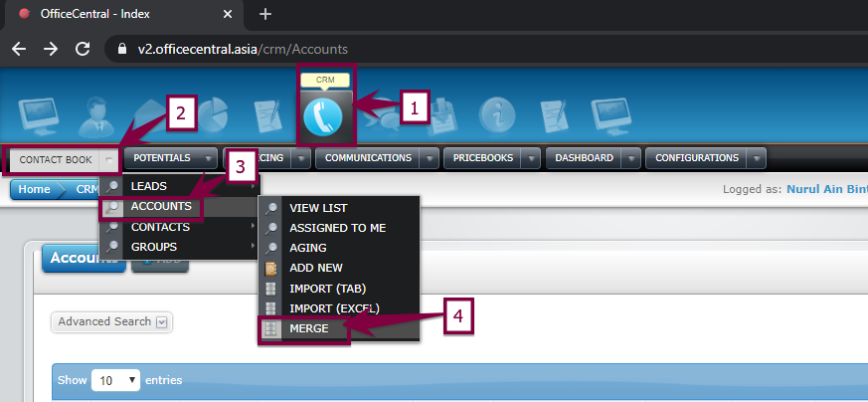This screenshot has width=868, height=402.
Task: Open the CONTACT BOOK menu
Action: 56,160
